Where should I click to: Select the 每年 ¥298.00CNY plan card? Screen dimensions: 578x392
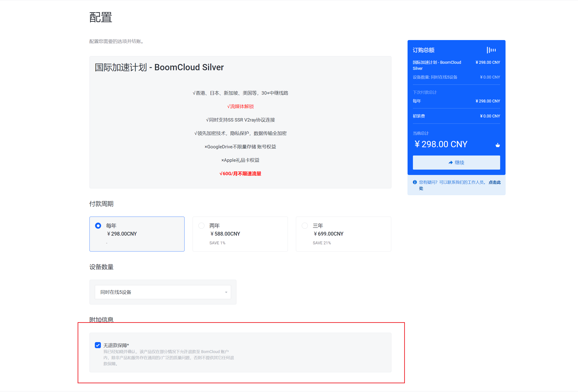[137, 234]
